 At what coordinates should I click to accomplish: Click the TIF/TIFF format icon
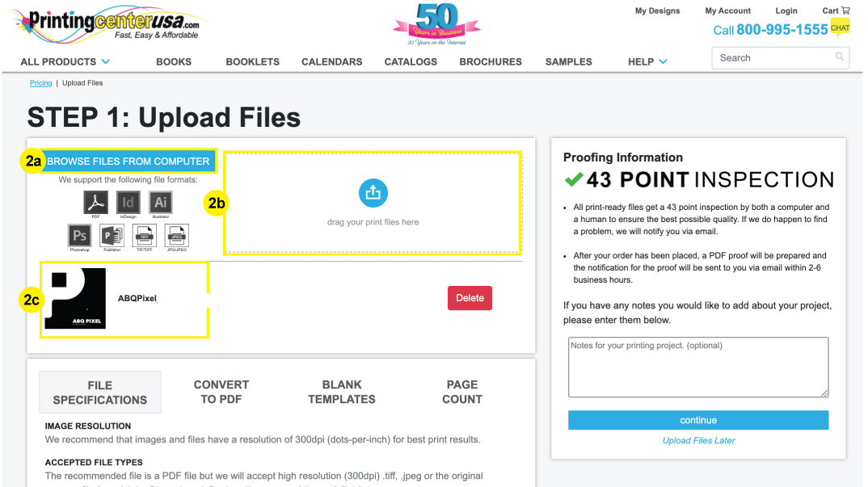144,235
